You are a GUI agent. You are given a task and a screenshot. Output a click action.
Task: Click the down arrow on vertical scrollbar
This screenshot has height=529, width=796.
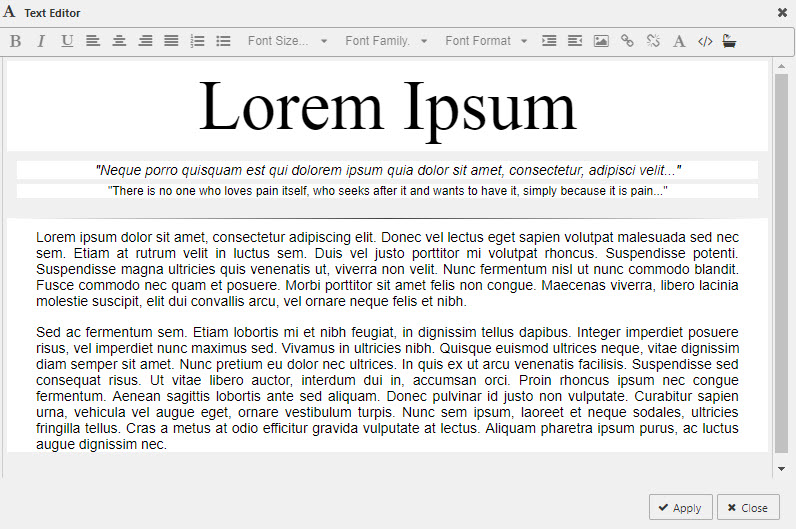click(782, 468)
